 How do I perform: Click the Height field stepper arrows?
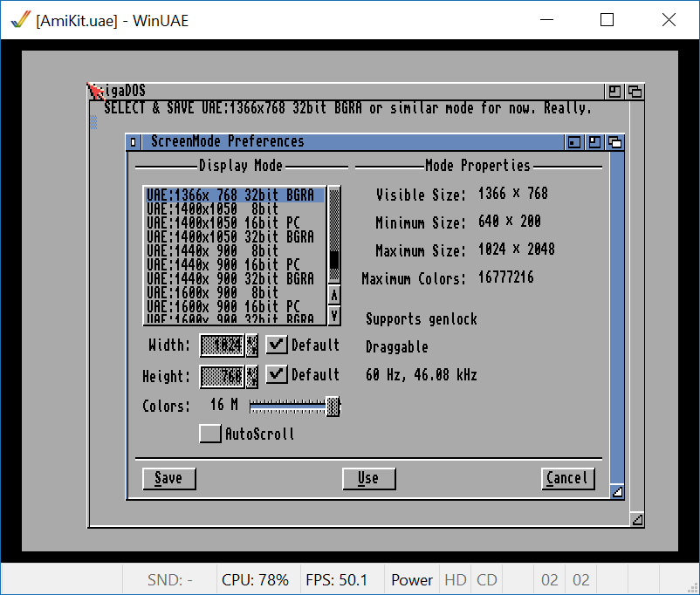pos(251,376)
